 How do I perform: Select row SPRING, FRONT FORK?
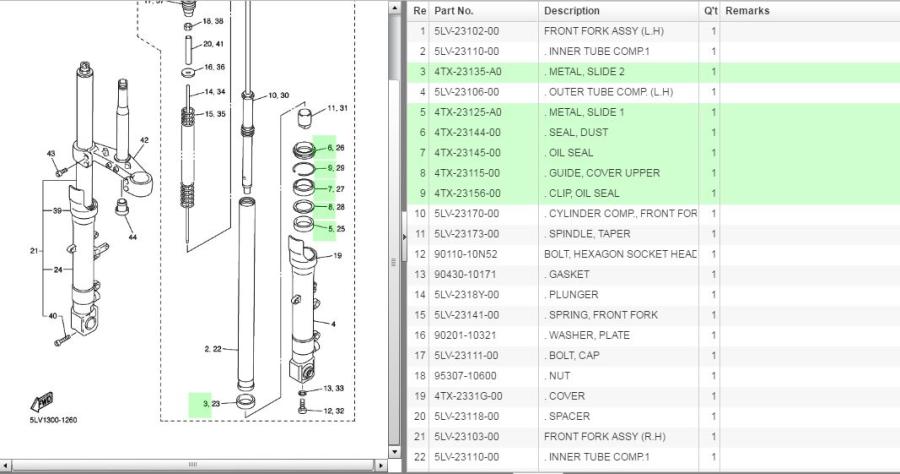click(654, 315)
